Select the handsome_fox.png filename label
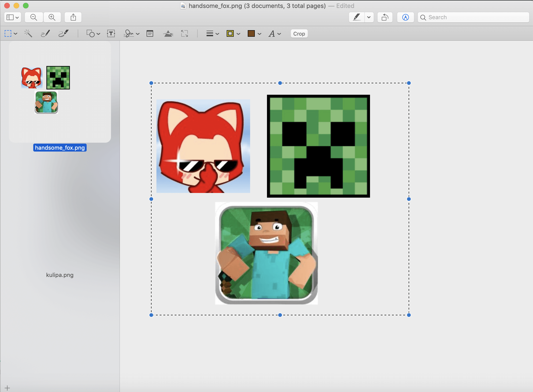Screen dimensions: 533x392 point(60,148)
